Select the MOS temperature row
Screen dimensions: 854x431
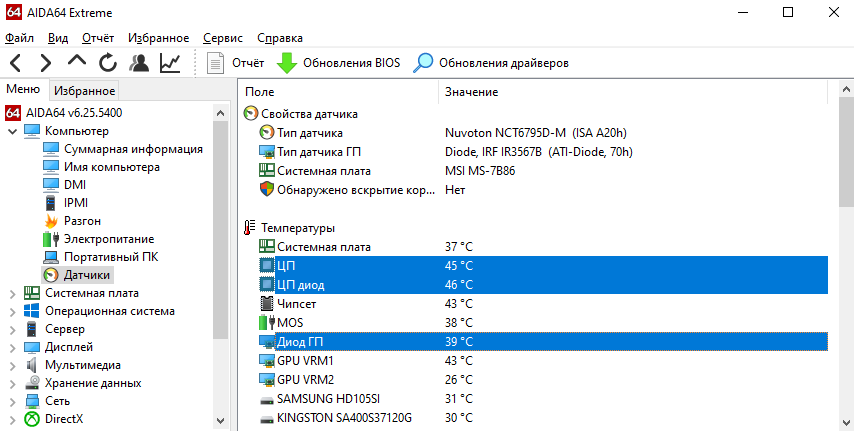point(543,323)
